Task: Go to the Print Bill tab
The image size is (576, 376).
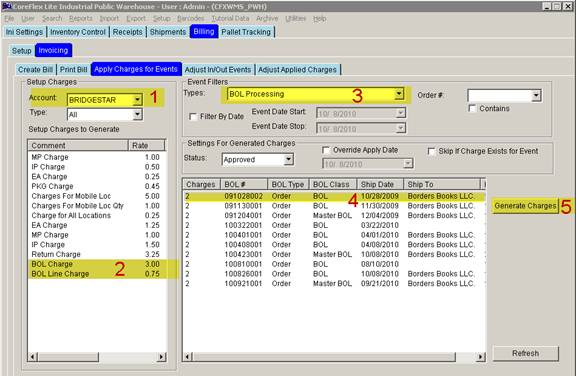Action: [x=73, y=69]
